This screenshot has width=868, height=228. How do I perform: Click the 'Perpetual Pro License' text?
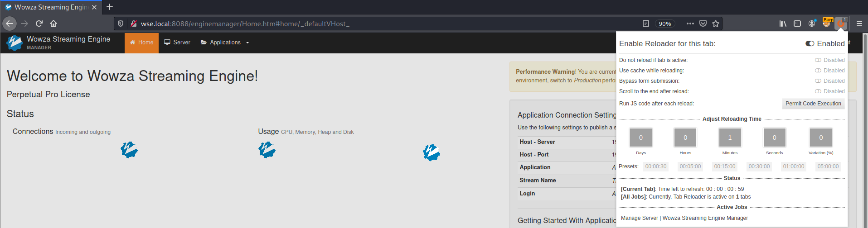48,95
